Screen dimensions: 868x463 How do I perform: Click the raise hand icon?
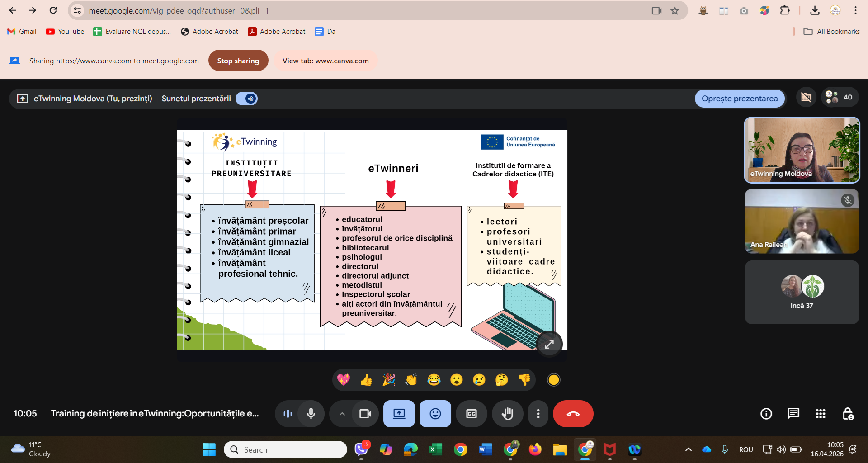pyautogui.click(x=507, y=414)
